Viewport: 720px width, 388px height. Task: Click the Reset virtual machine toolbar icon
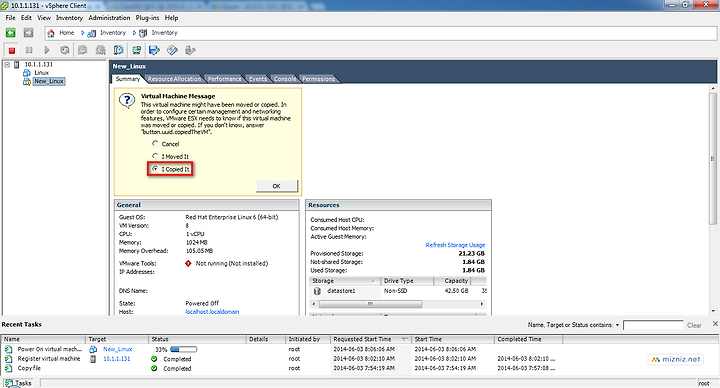point(65,50)
